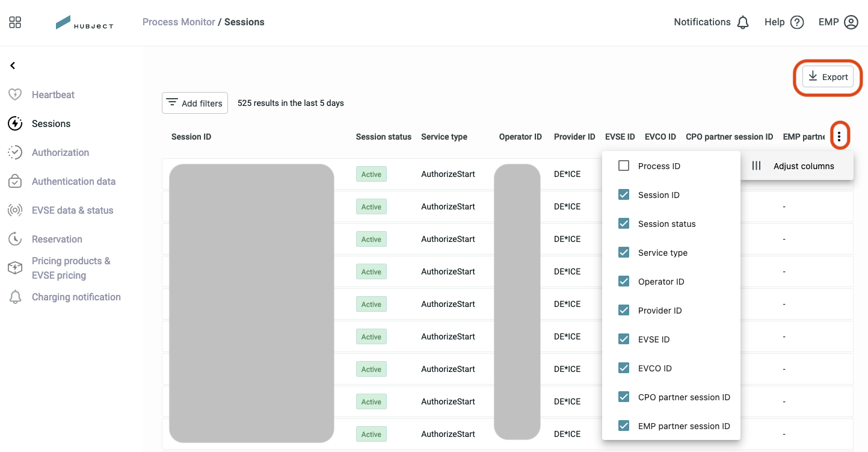Go to EVSE data & status
Image resolution: width=868 pixels, height=452 pixels.
pyautogui.click(x=72, y=210)
